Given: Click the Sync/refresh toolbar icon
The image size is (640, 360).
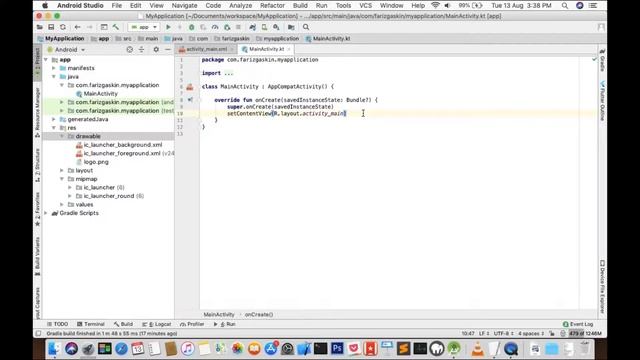Looking at the screenshot, I should (63, 27).
